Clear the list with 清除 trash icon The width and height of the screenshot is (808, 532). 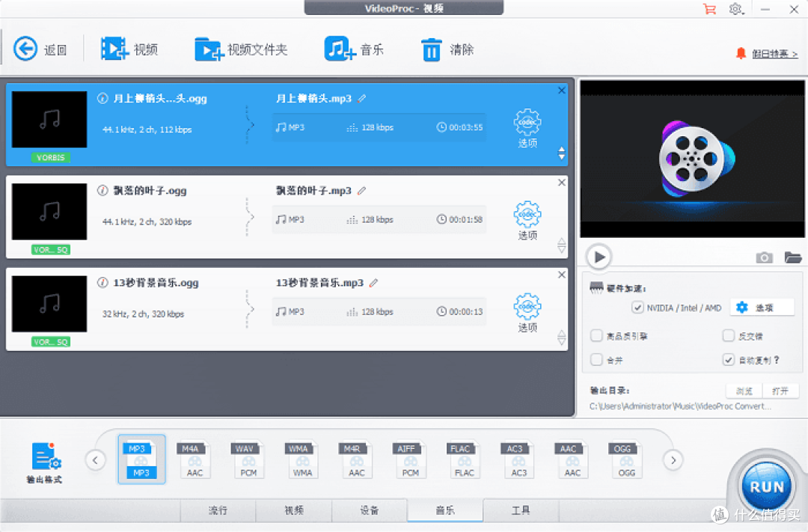(x=432, y=49)
